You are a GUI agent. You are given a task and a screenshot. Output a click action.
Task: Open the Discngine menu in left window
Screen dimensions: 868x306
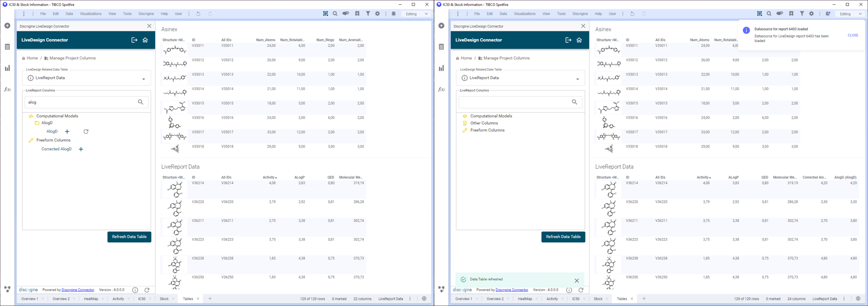click(x=146, y=14)
